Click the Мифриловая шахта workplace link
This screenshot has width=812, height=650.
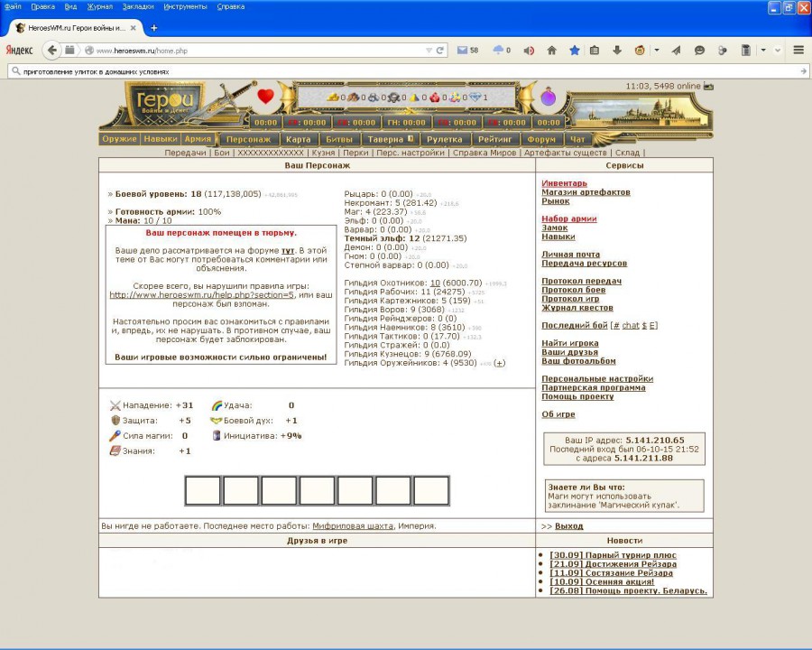coord(352,525)
